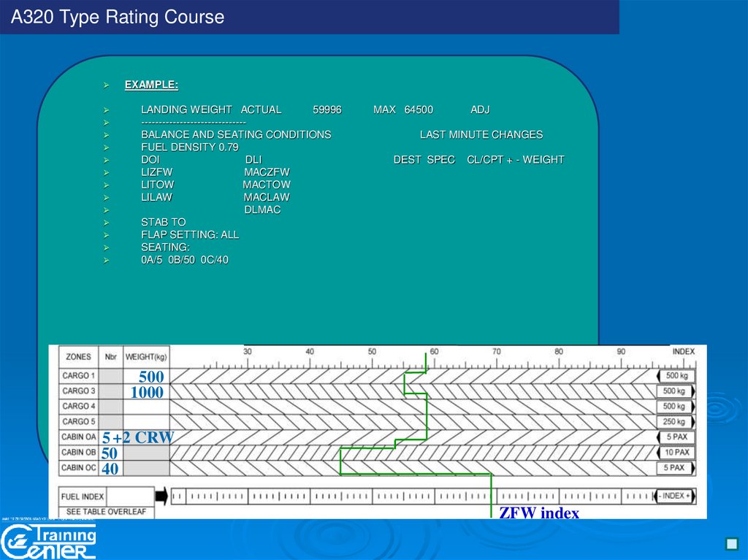Click the Nbr column header

pos(111,357)
